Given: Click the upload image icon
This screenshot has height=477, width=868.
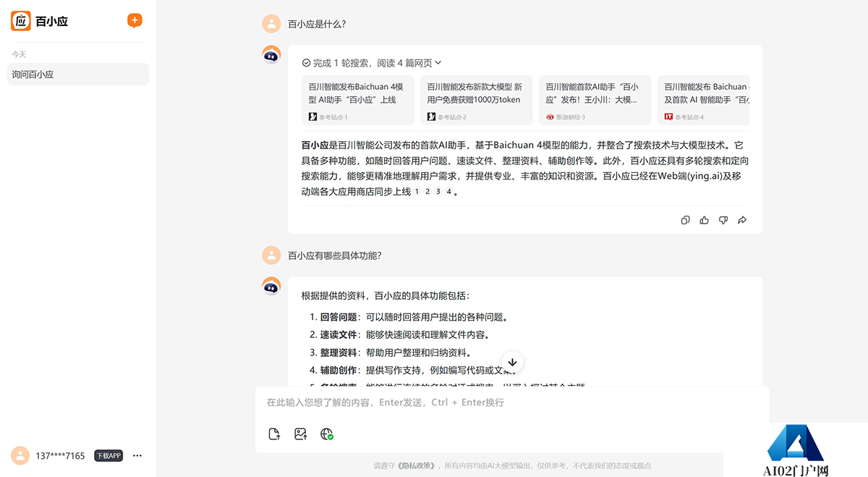Looking at the screenshot, I should 301,434.
